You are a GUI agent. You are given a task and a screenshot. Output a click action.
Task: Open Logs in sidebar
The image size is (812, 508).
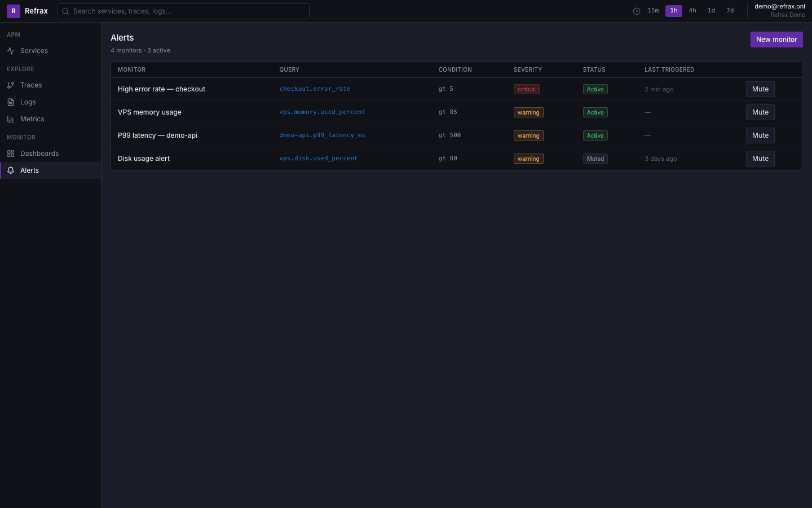[50, 102]
